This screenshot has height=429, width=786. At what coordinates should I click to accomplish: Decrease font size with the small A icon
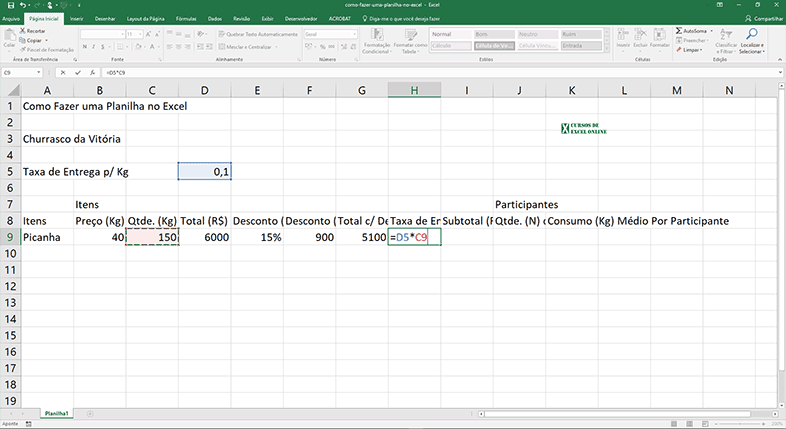pos(157,34)
